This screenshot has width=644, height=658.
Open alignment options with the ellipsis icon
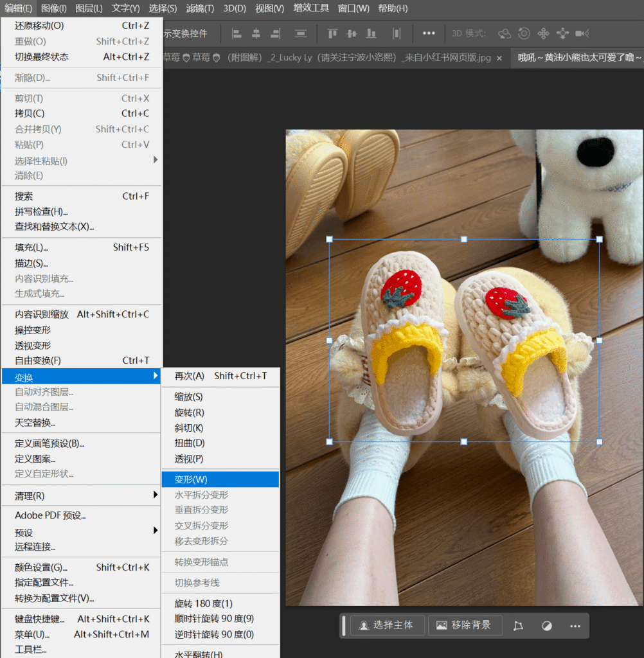coord(427,33)
